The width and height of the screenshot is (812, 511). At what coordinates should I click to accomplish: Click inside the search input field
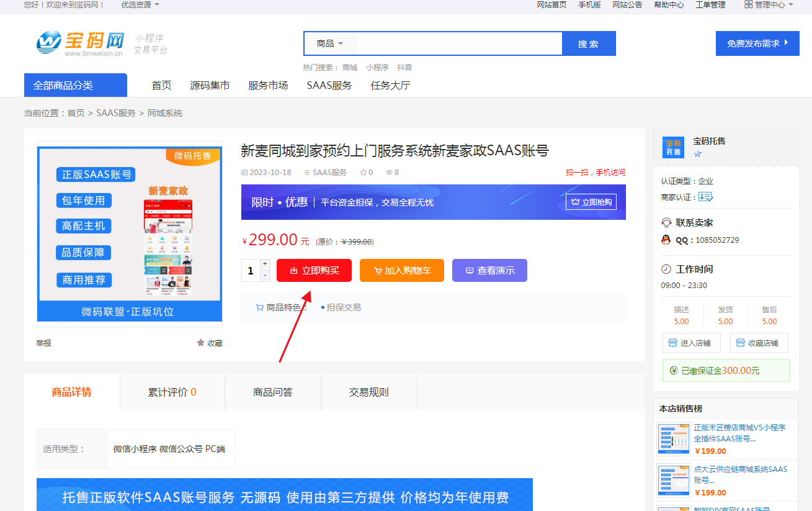(460, 43)
